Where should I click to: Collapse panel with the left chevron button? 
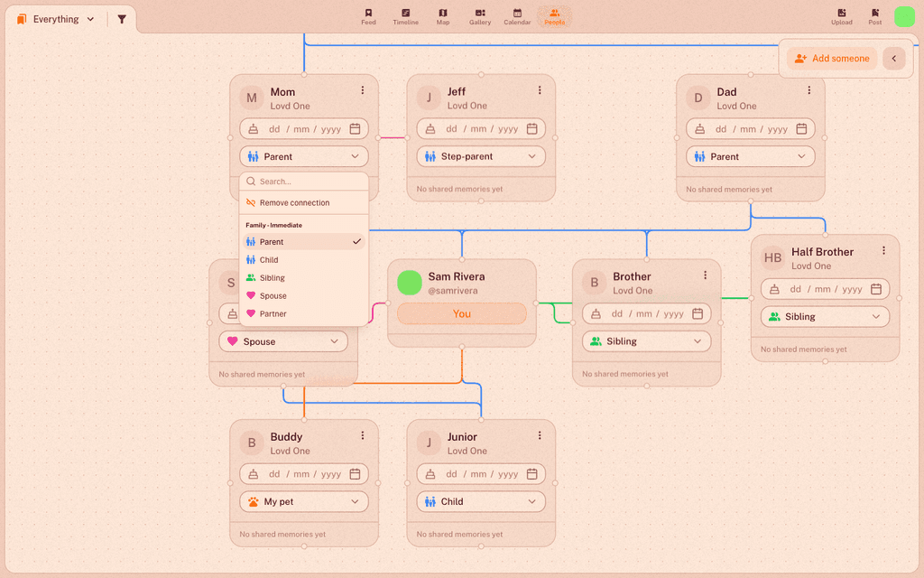tap(894, 59)
